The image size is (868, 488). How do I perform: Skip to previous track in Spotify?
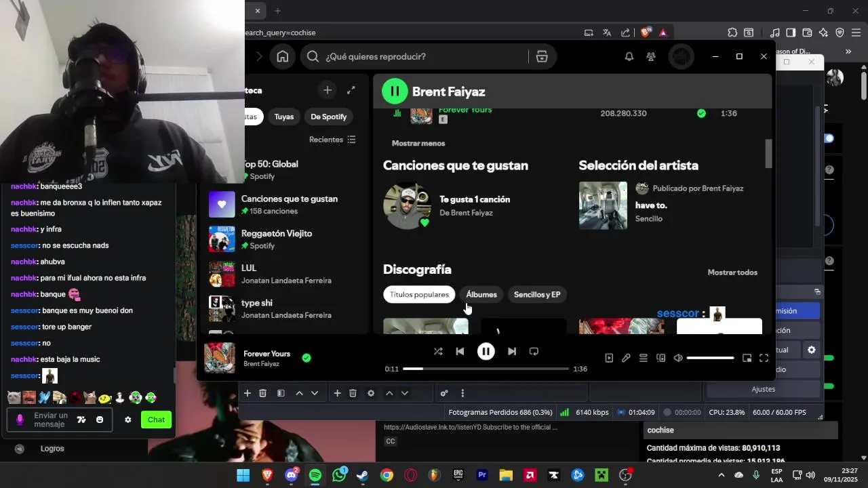[x=460, y=351]
